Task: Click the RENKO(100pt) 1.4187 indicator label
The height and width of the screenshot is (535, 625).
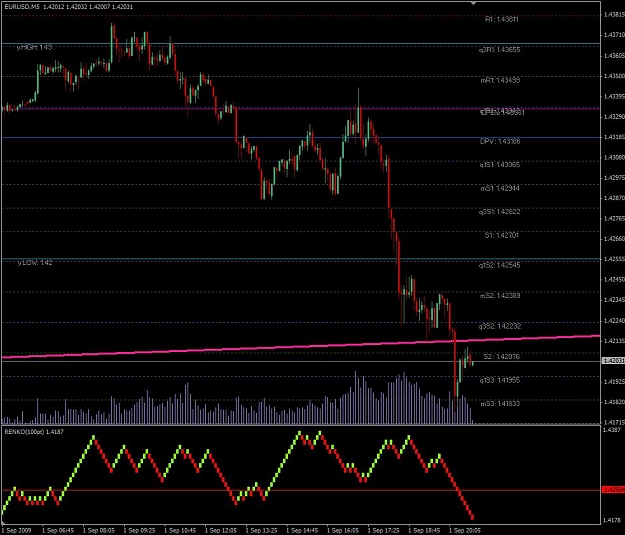Action: click(34, 432)
